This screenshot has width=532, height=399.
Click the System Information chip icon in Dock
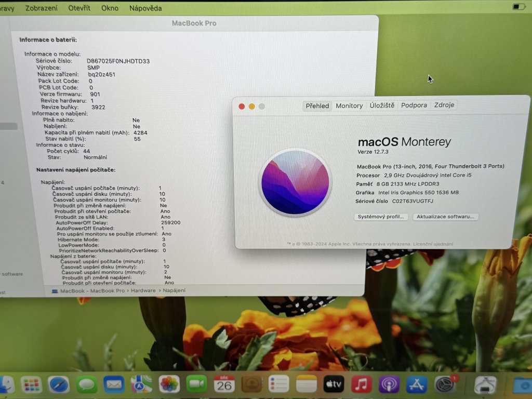485,385
